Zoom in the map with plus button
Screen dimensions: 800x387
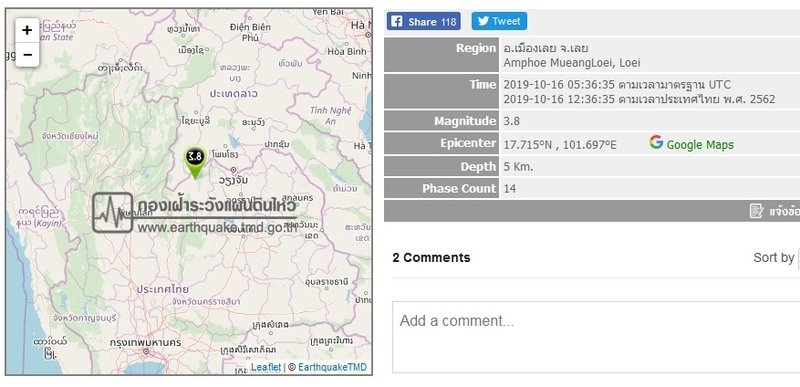pos(27,31)
